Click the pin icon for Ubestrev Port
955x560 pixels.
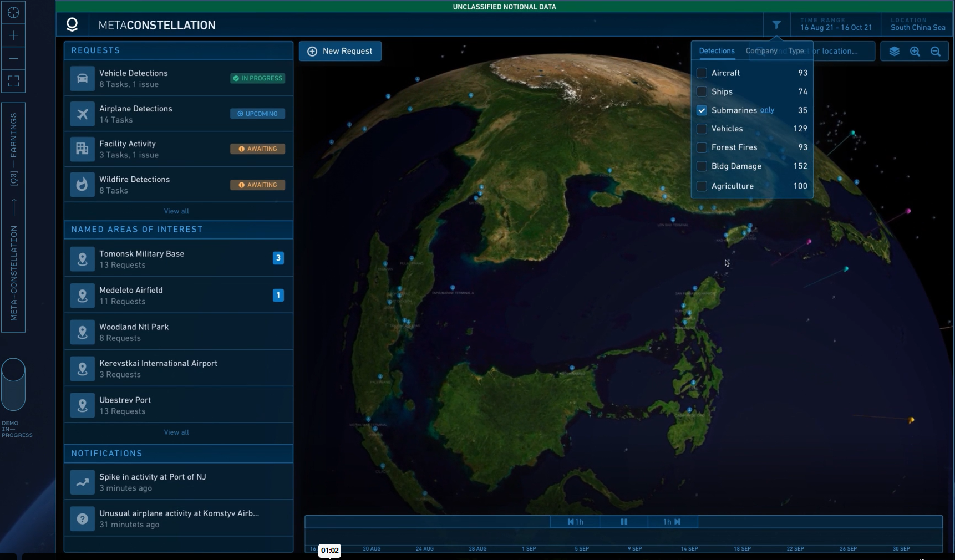[x=82, y=405]
